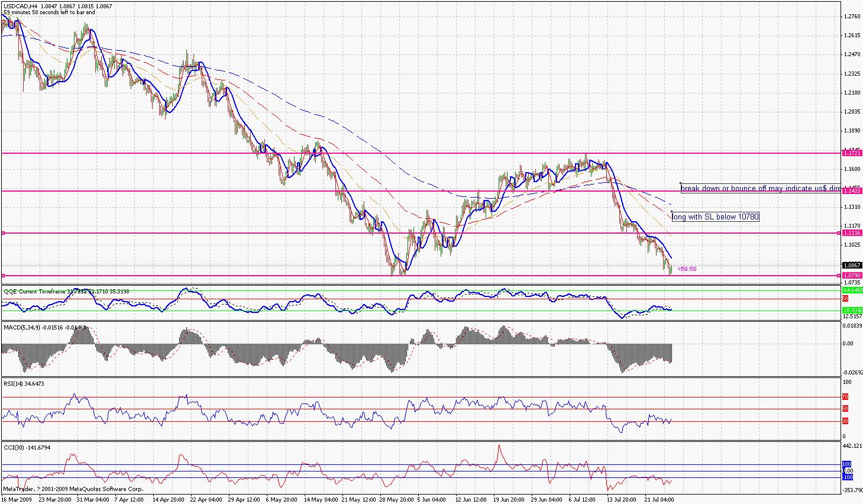Image resolution: width=863 pixels, height=504 pixels.
Task: Click the '59 minutes 58 seconds left' timer text
Action: click(x=49, y=12)
